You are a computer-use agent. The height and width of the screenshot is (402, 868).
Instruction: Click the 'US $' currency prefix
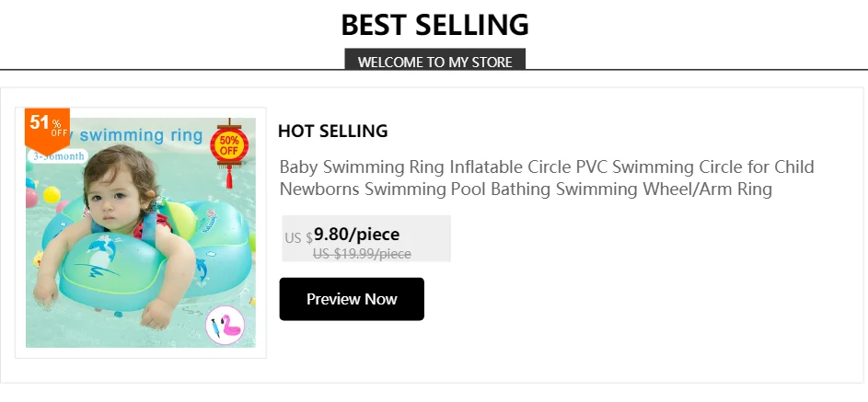(x=297, y=237)
